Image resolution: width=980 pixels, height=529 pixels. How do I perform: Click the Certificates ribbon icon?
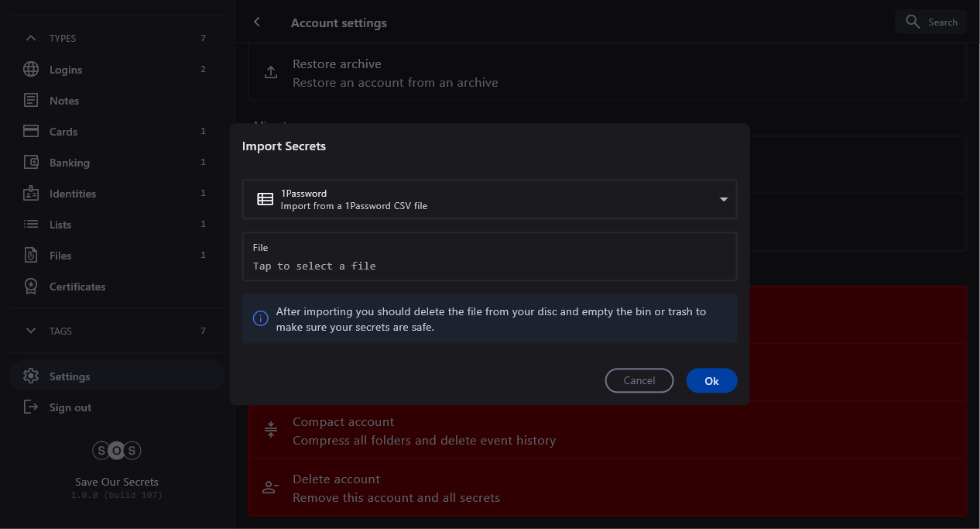pos(31,287)
